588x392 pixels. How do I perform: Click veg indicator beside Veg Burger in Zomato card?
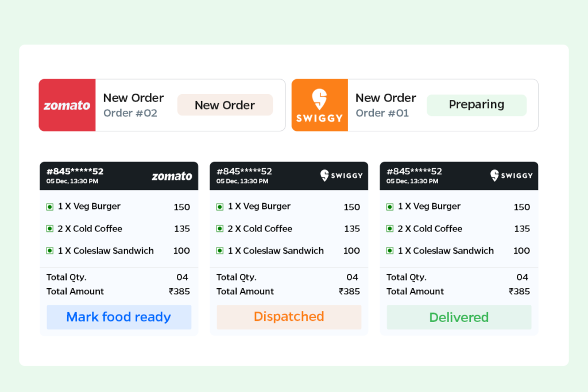(50, 207)
